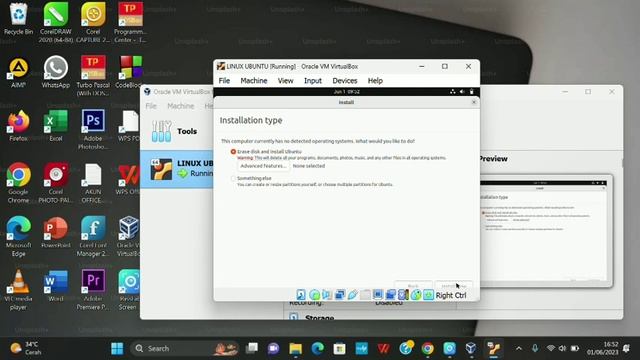Open the File menu in LINUX UBUNTU VM window
The height and width of the screenshot is (360, 640).
[224, 81]
